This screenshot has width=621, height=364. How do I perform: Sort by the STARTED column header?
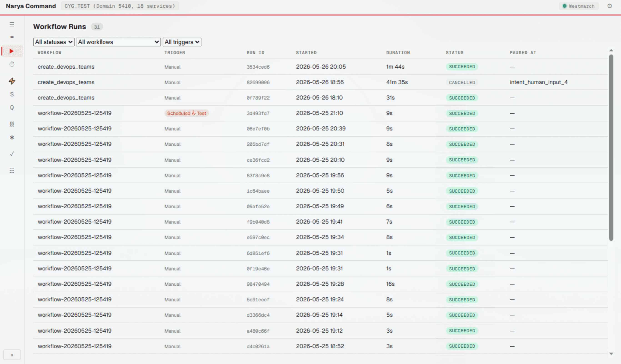(306, 52)
